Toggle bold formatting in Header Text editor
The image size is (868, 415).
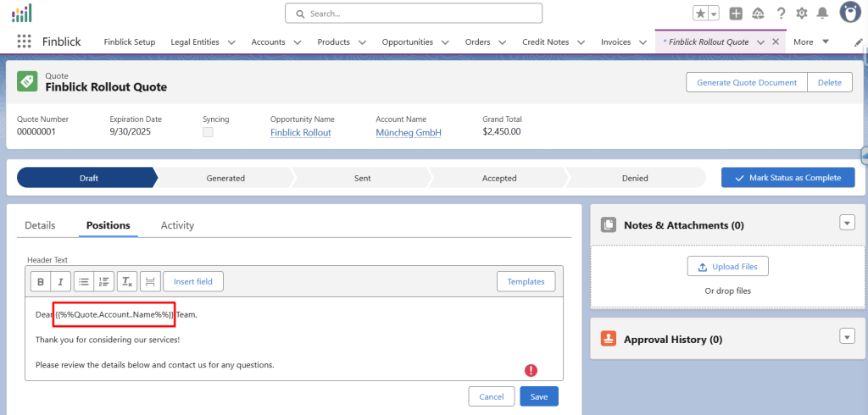tap(41, 281)
